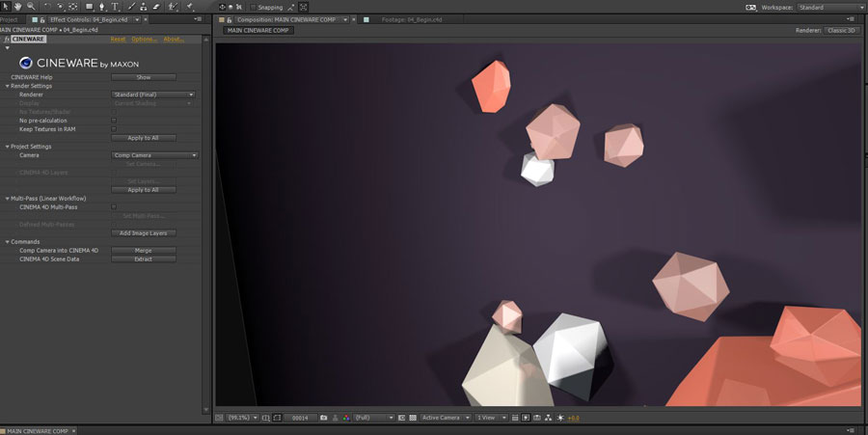Click Show next to CINEWARE Help

click(x=144, y=77)
